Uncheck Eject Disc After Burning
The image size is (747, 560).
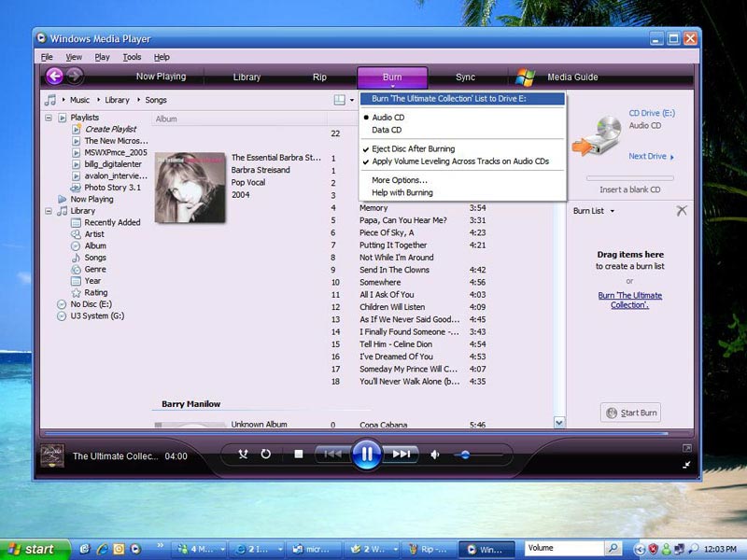(413, 148)
